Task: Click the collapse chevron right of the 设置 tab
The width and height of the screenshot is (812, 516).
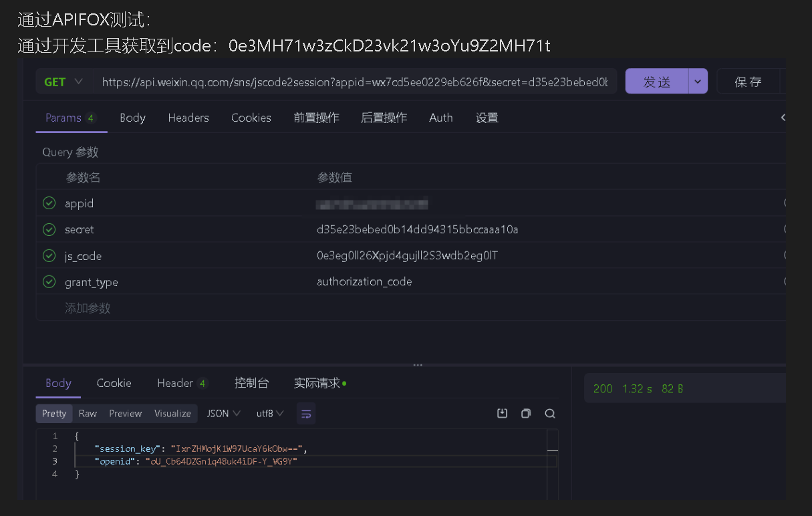Action: [x=783, y=118]
